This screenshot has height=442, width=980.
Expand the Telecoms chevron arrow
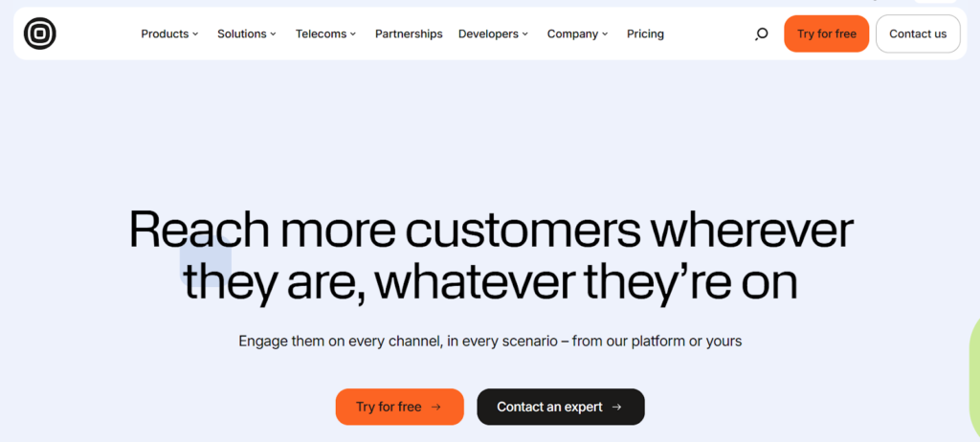tap(353, 34)
